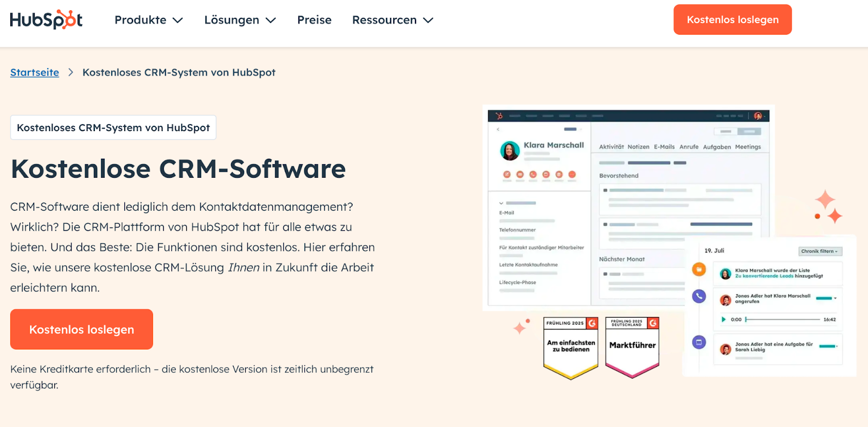Click the call recording progress slider
This screenshot has width=868, height=427.
pos(783,320)
